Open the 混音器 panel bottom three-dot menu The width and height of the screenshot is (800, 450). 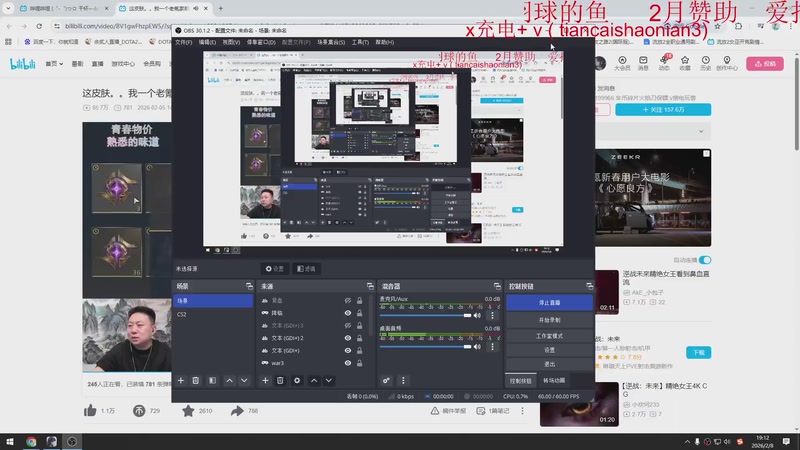(x=403, y=381)
